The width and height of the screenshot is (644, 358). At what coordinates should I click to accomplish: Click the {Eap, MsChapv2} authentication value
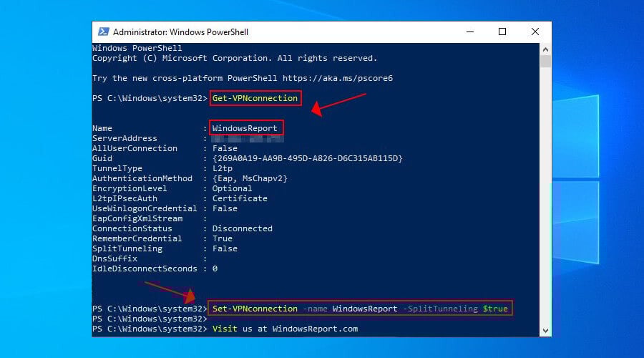(250, 178)
